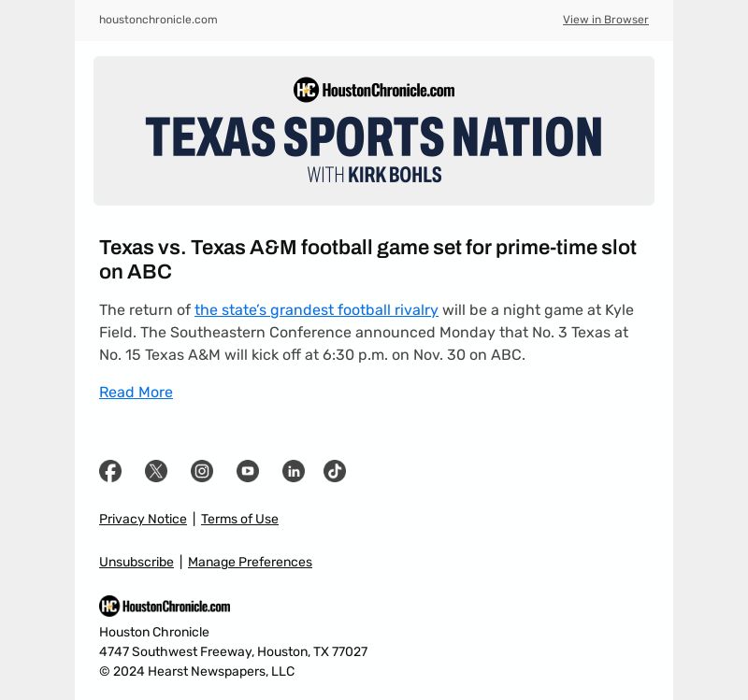Viewport: 748px width, 700px height.
Task: Click the 4747 Southwest Freeway address line
Action: click(233, 651)
